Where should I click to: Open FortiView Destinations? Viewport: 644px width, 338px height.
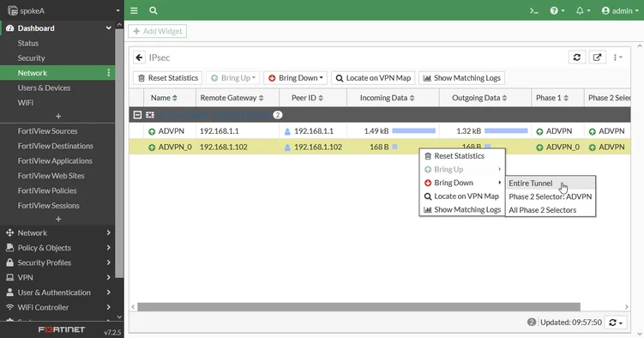[x=56, y=146]
